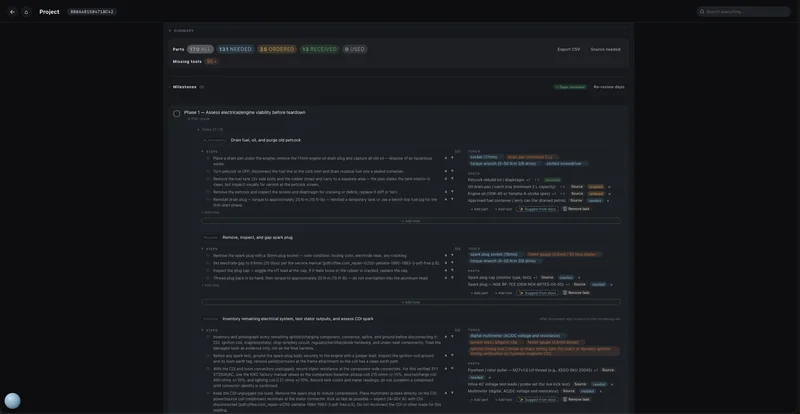800x414 pixels.
Task: Mark 'Remove the fuel tank' step done
Action: tap(208, 179)
